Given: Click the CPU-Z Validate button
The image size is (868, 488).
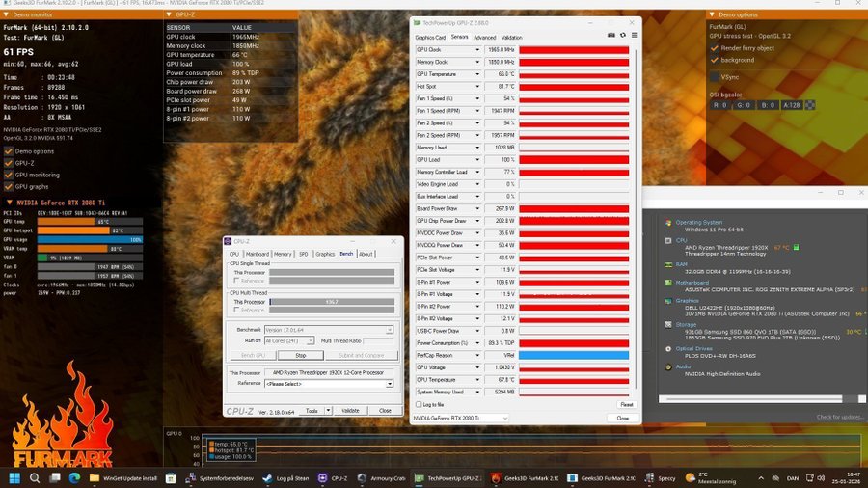Looking at the screenshot, I should [350, 410].
